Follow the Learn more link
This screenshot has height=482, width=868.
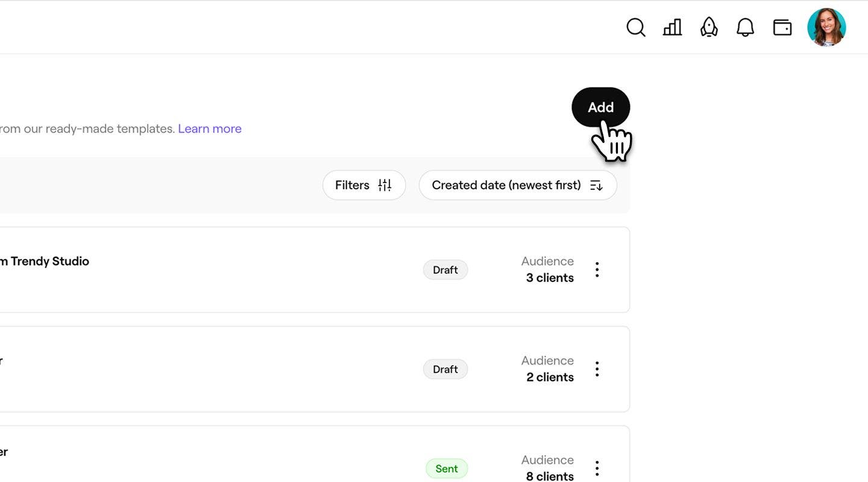point(210,128)
